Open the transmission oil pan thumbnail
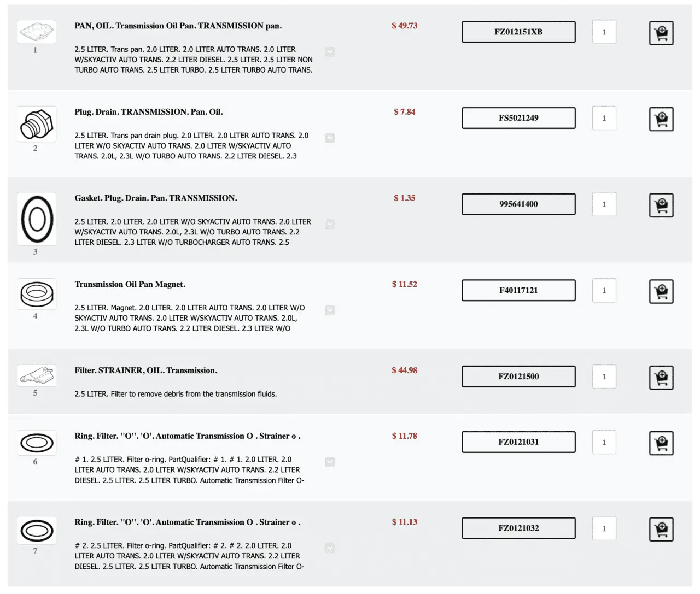This screenshot has height=594, width=700. (x=37, y=32)
